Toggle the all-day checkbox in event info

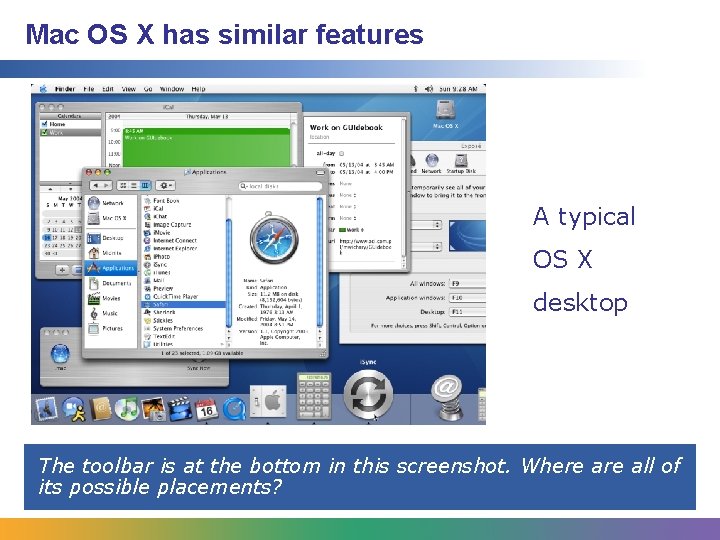341,153
